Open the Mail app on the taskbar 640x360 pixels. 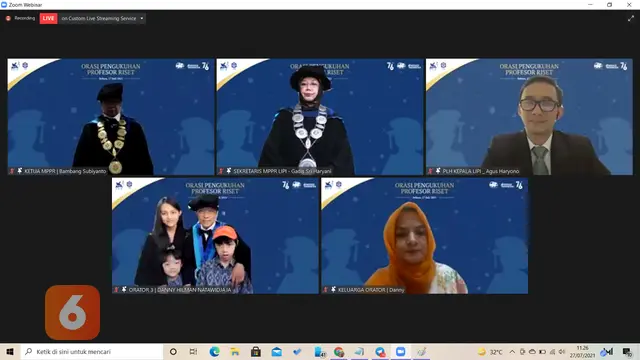[x=277, y=351]
